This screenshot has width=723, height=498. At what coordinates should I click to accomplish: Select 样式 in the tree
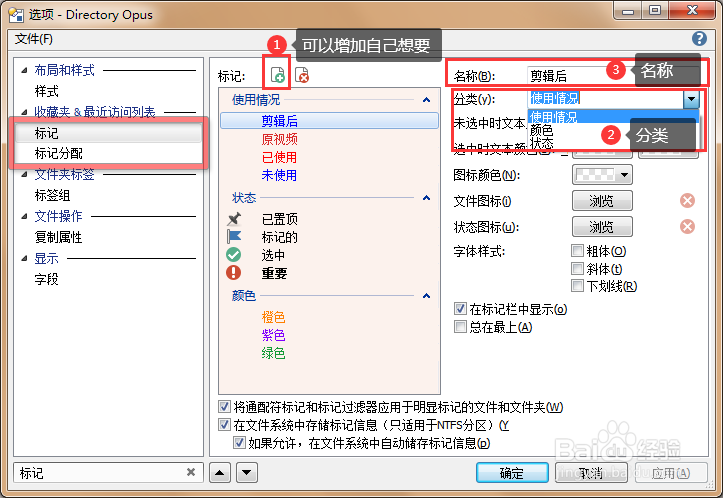46,91
